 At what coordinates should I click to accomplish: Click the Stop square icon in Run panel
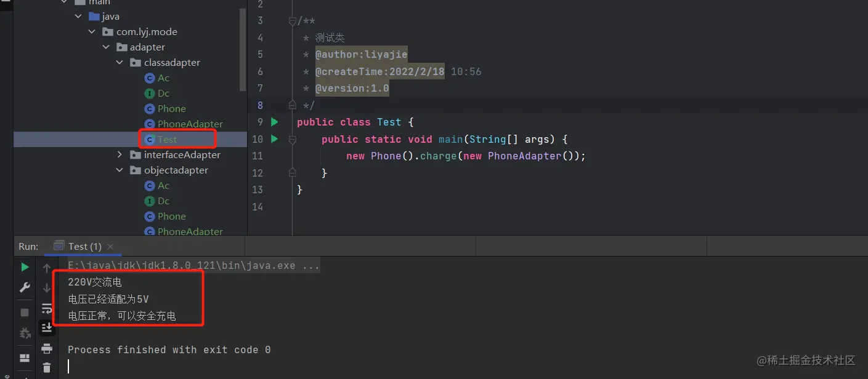(x=25, y=313)
